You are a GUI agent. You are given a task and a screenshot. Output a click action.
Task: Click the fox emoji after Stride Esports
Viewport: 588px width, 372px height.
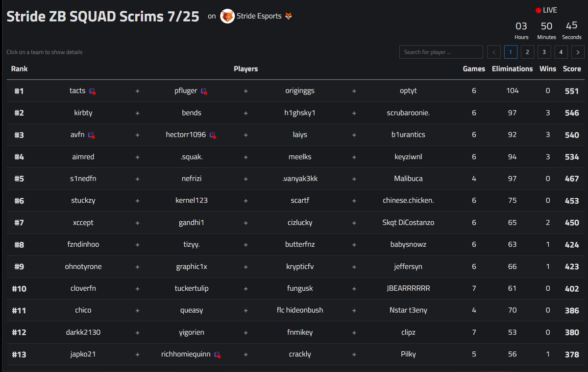pyautogui.click(x=289, y=16)
